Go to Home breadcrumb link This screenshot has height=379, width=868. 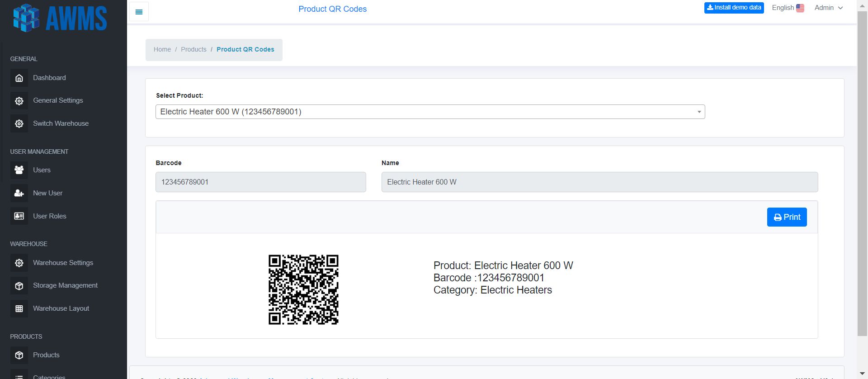[x=162, y=49]
